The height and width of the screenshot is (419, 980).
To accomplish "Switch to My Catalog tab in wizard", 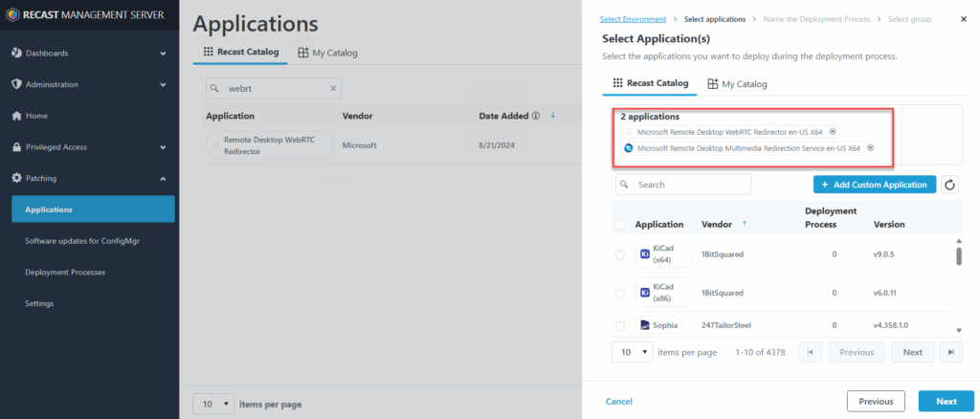I will pos(737,84).
